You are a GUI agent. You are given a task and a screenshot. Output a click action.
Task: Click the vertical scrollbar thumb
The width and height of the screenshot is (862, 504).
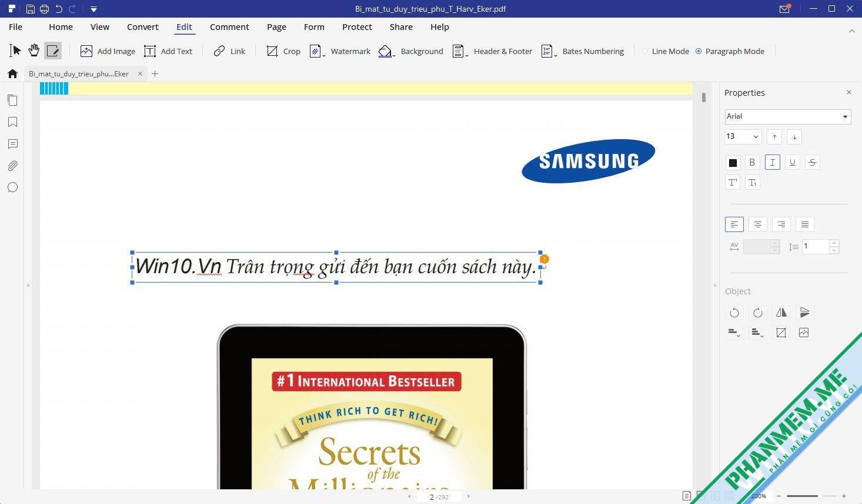[x=703, y=98]
